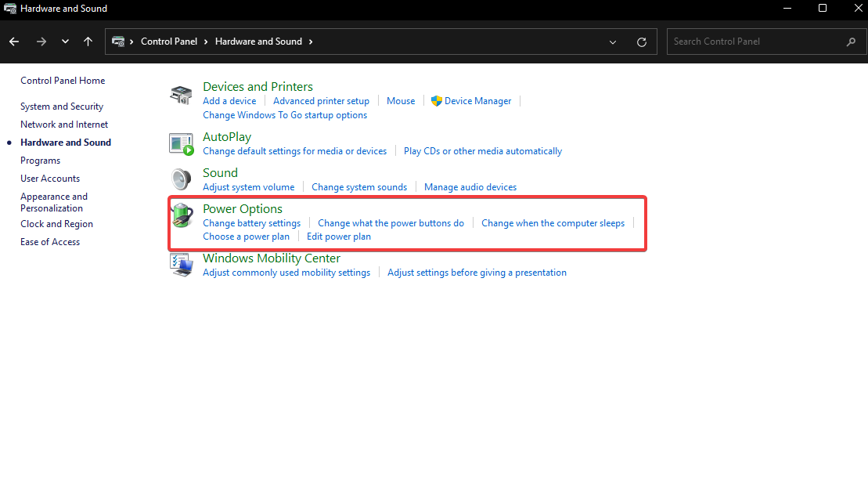Click Change system sounds
This screenshot has height=484, width=868.
coord(359,187)
